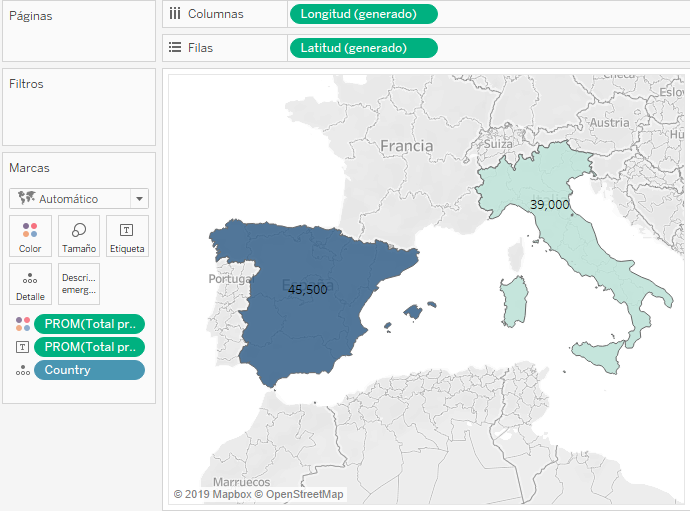Open the Descripción emergente card
This screenshot has height=511, width=690.
[x=79, y=284]
